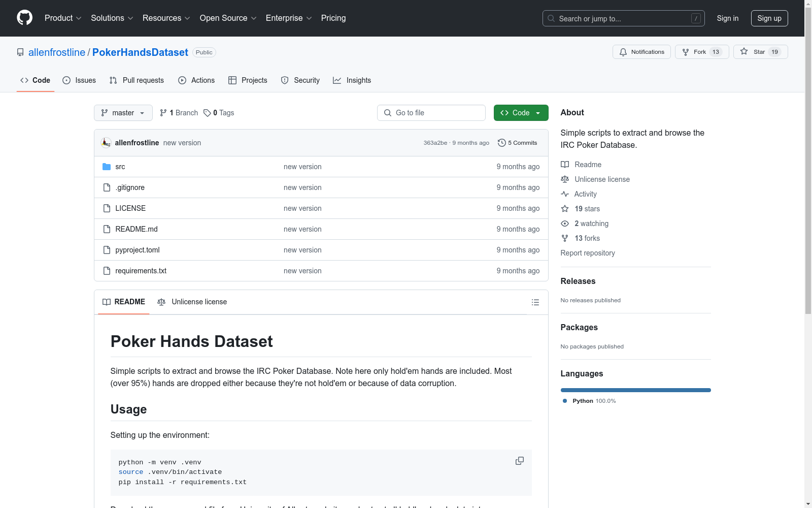Switch to the Issues tab
This screenshot has width=812, height=508.
point(79,80)
